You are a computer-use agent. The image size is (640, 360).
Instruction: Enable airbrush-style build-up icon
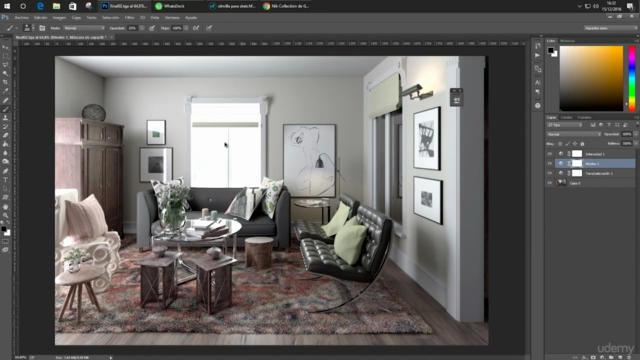[196, 28]
